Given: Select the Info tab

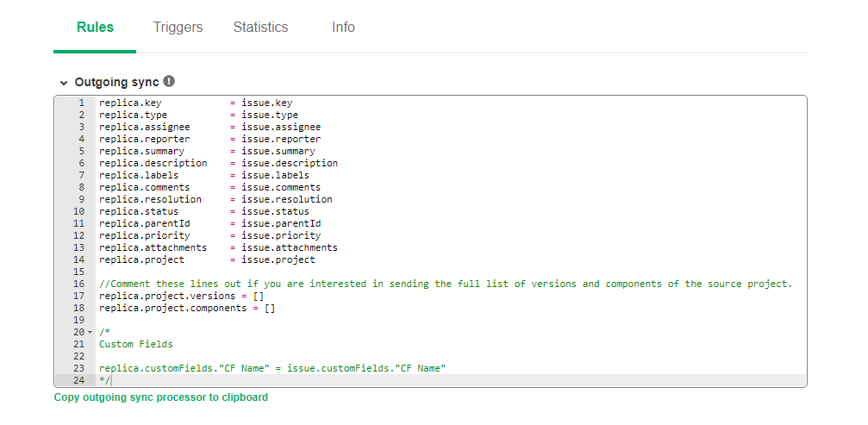Looking at the screenshot, I should coord(343,27).
